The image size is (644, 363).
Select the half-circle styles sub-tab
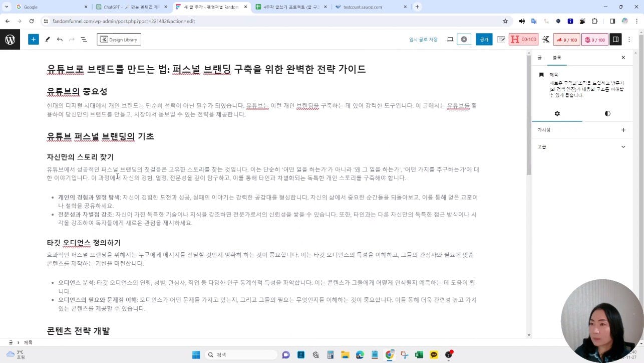point(607,114)
